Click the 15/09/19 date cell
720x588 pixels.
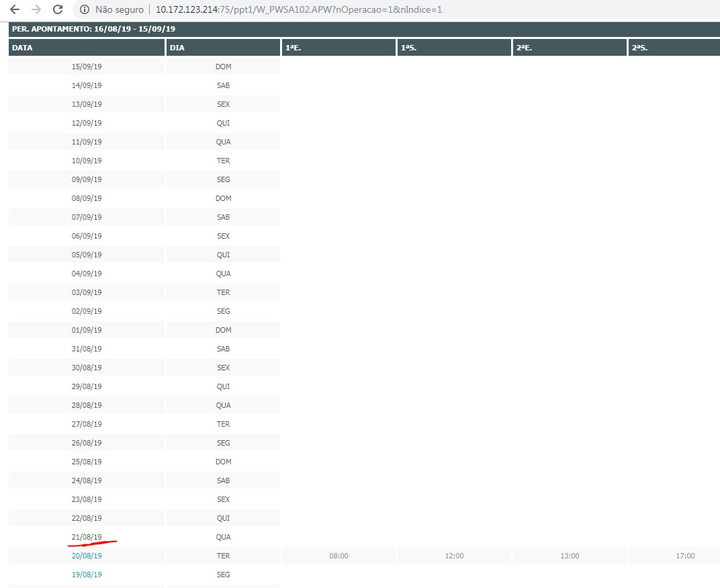[x=87, y=66]
